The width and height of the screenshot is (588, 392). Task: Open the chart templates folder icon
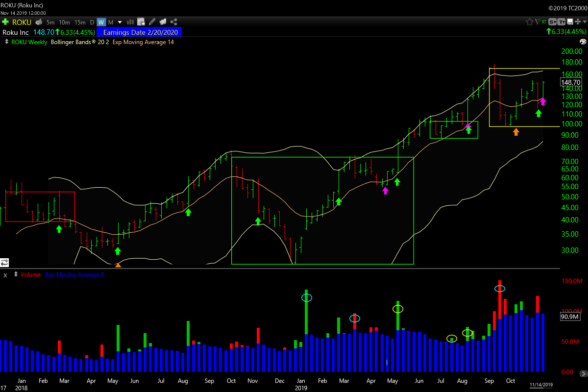click(163, 22)
